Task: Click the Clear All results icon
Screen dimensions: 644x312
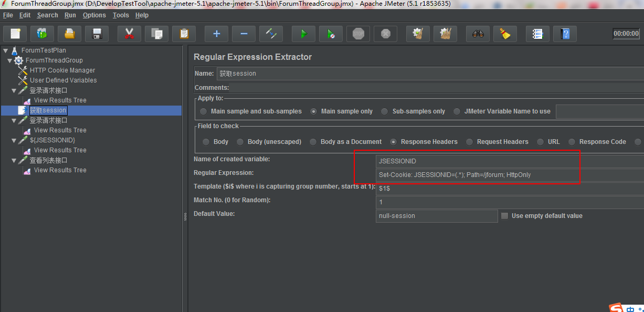Action: (x=445, y=34)
